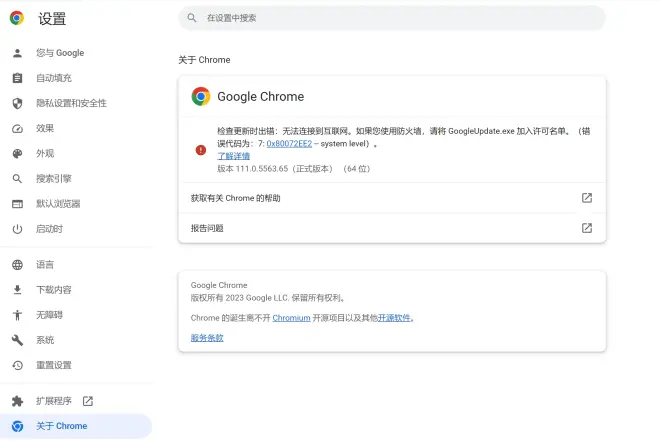Open external link icon for 获取有关 Chrome 的帮助
Image resolution: width=660 pixels, height=441 pixels.
(x=587, y=198)
